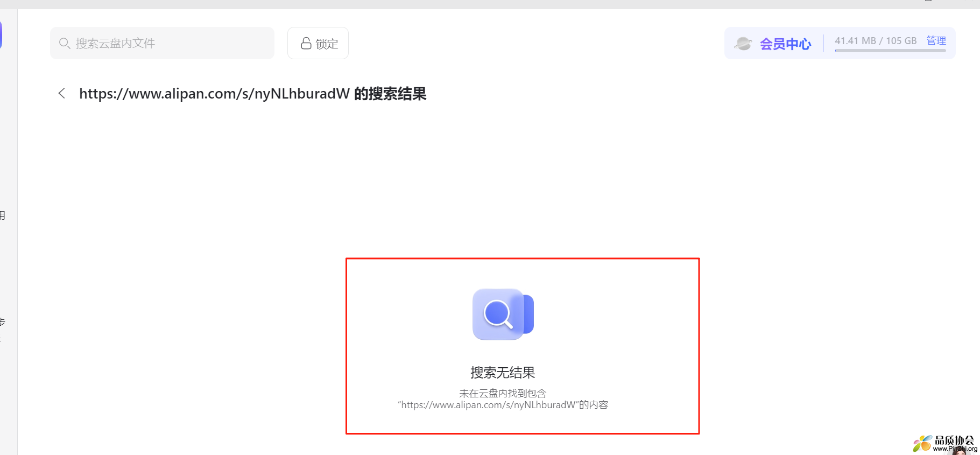Image resolution: width=980 pixels, height=455 pixels.
Task: Click the 管理 storage manage link
Action: (x=936, y=41)
